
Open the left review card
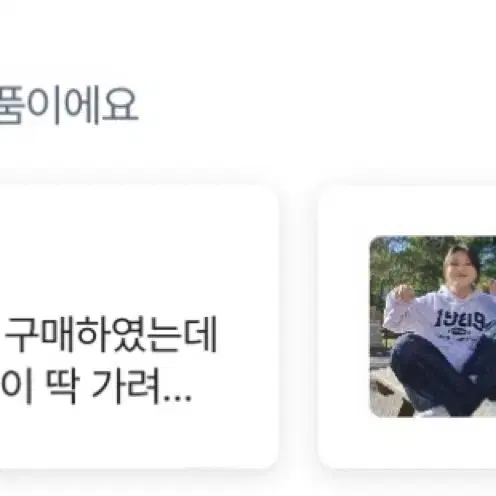pyautogui.click(x=139, y=327)
